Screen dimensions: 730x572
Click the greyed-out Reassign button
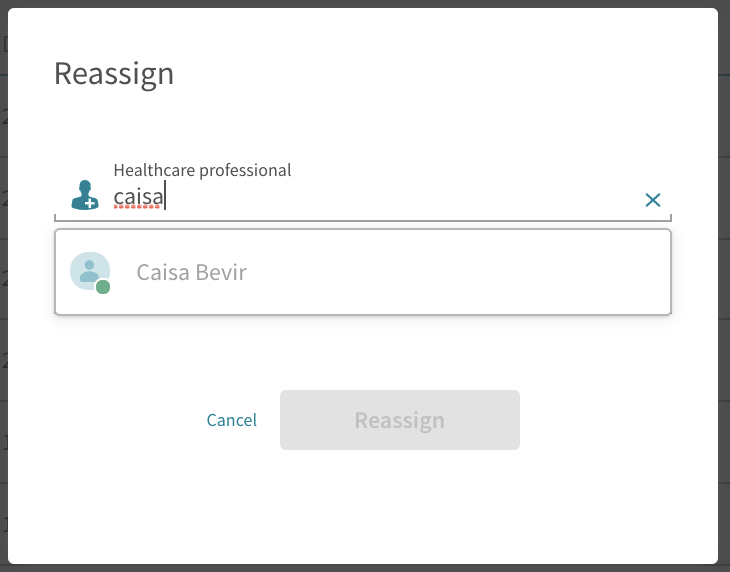click(399, 420)
